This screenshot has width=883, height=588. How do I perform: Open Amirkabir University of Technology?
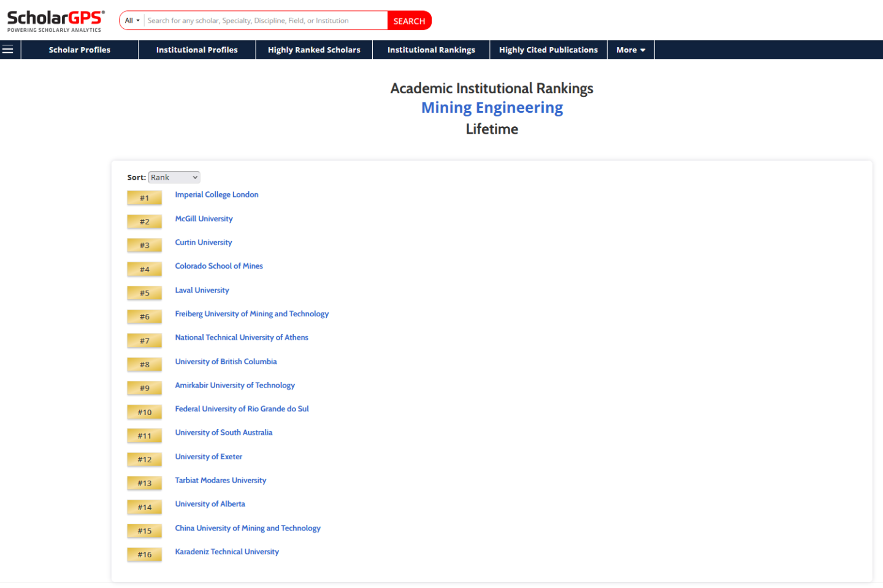[x=235, y=386]
